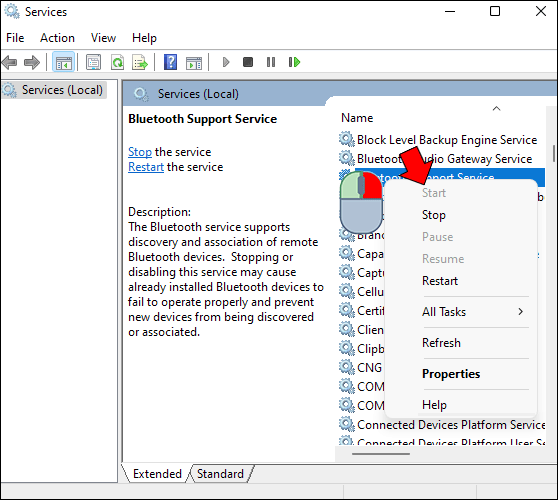Click the vertical scrollbar thumb of services list
The image size is (558, 500).
554,153
